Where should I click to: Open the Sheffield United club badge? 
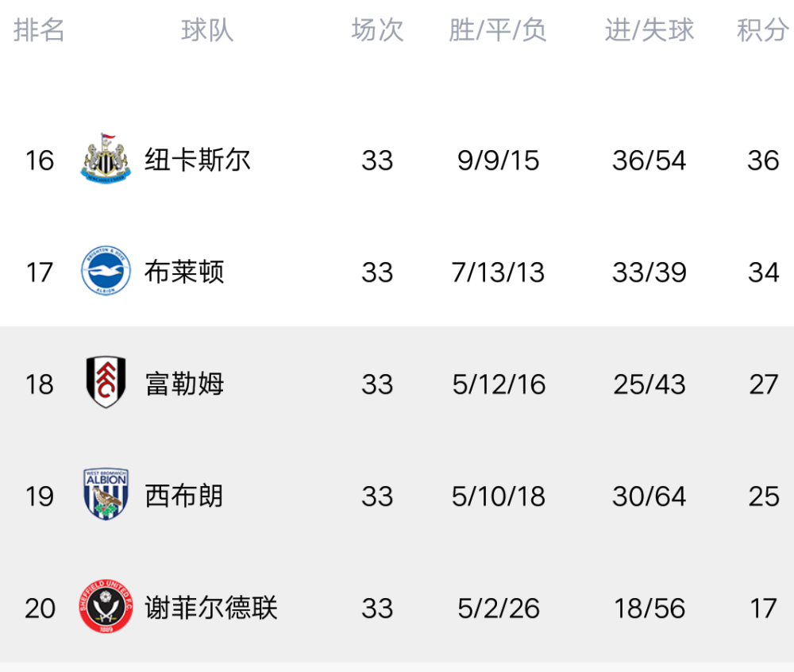coord(106,607)
